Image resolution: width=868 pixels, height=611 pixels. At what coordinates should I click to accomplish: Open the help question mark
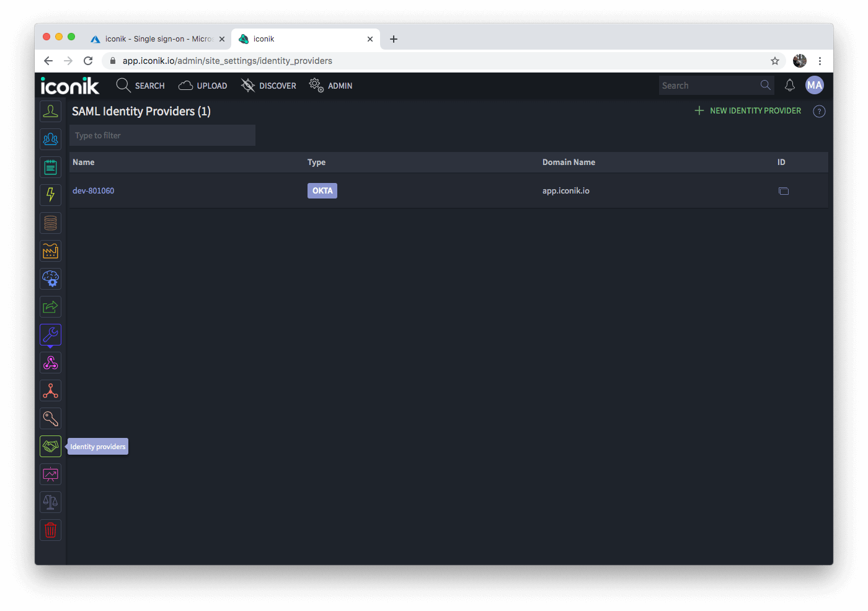click(819, 111)
